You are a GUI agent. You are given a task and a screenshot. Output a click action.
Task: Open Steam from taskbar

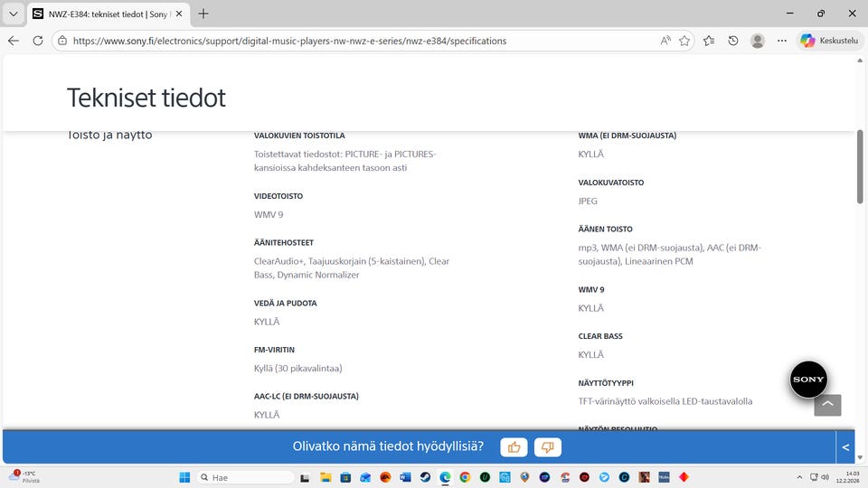click(425, 477)
